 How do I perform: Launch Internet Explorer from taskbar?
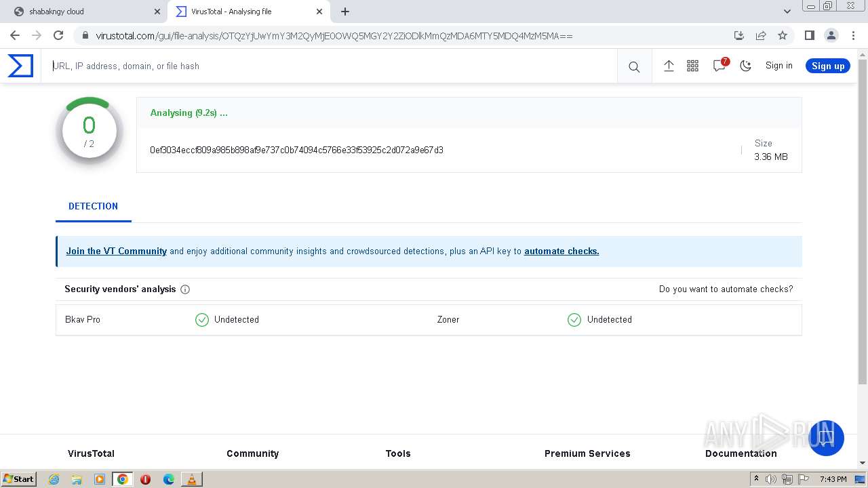coord(54,479)
